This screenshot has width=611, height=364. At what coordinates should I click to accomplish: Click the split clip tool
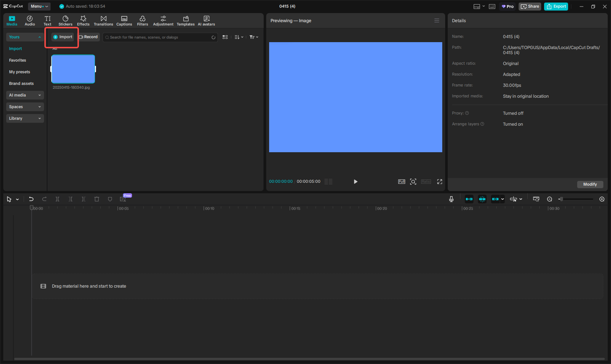coord(57,199)
